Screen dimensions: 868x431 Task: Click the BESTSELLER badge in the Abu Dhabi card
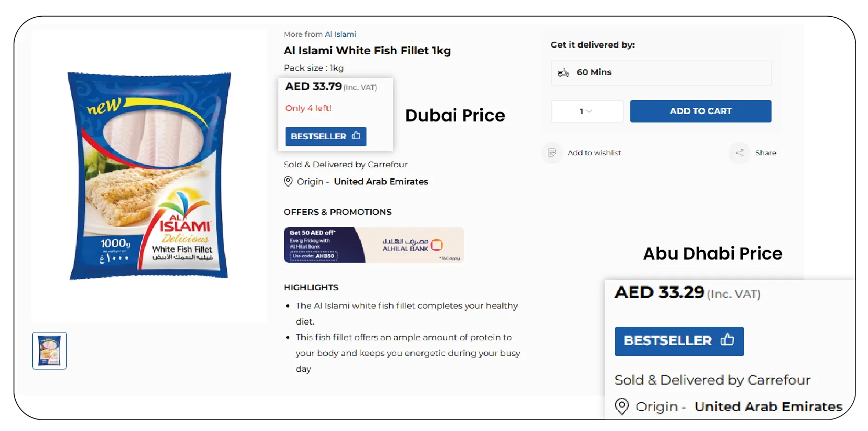click(x=679, y=341)
